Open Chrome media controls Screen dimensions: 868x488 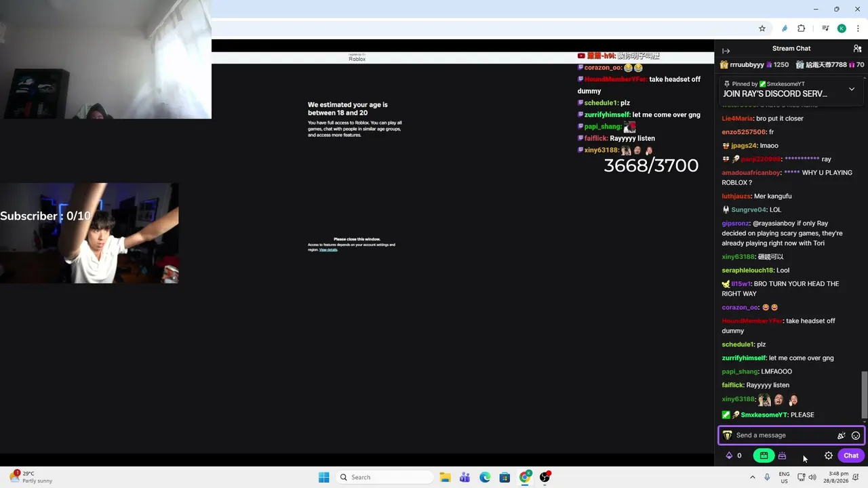pos(825,28)
